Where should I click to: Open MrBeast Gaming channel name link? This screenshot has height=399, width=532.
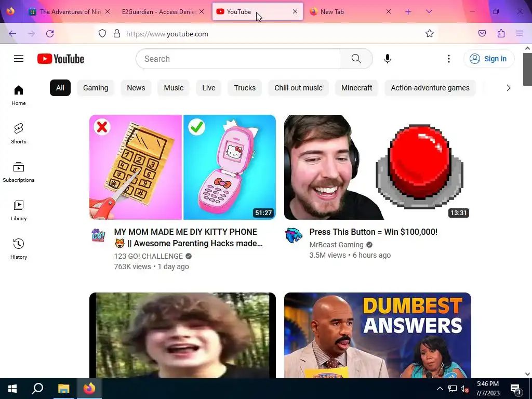[336, 245]
